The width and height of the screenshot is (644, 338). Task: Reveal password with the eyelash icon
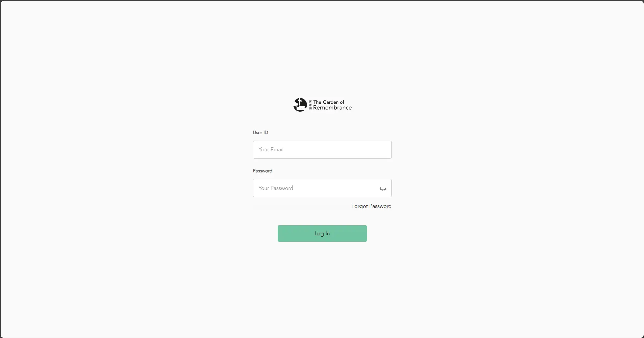click(383, 189)
